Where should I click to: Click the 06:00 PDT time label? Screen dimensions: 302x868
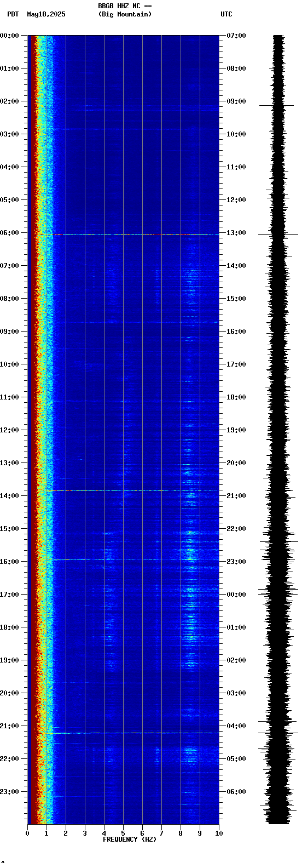tap(9, 233)
